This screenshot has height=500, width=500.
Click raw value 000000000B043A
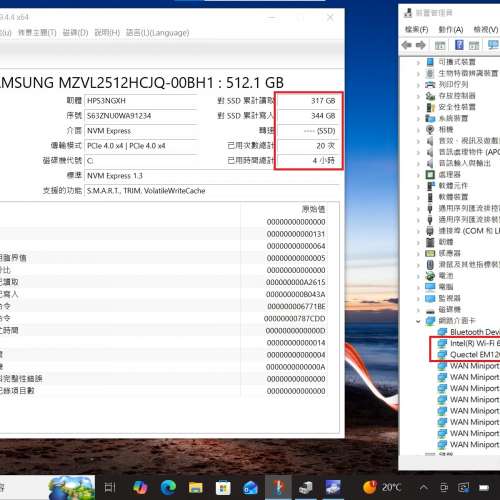coord(296,294)
